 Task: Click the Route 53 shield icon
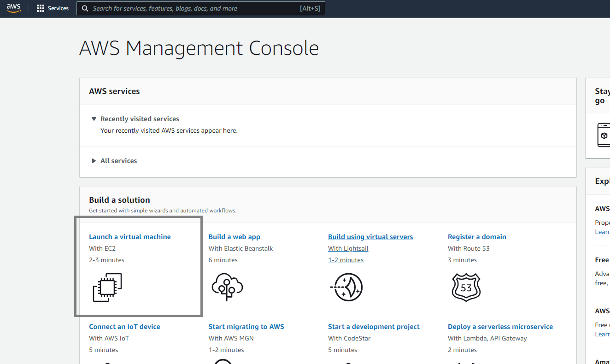click(x=466, y=288)
